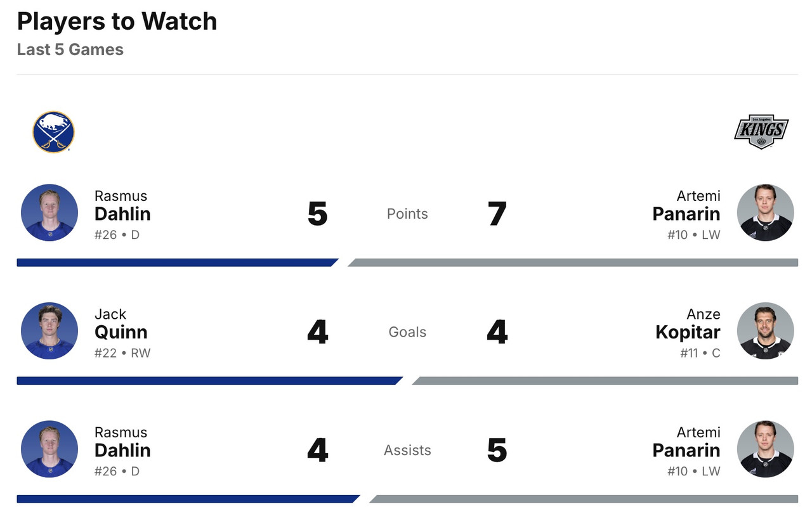Click the gray Kings bar under Goals
The width and height of the screenshot is (812, 521).
pyautogui.click(x=606, y=381)
